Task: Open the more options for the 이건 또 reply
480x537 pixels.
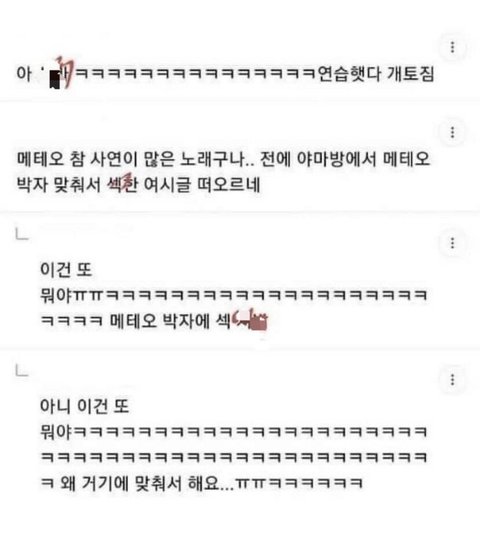Action: (452, 243)
